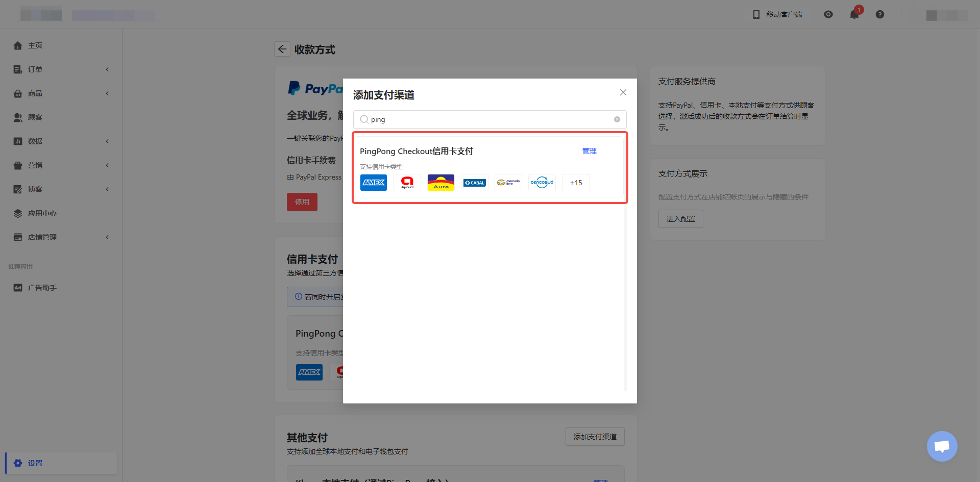
Task: Click the help question mark icon
Action: 880,14
